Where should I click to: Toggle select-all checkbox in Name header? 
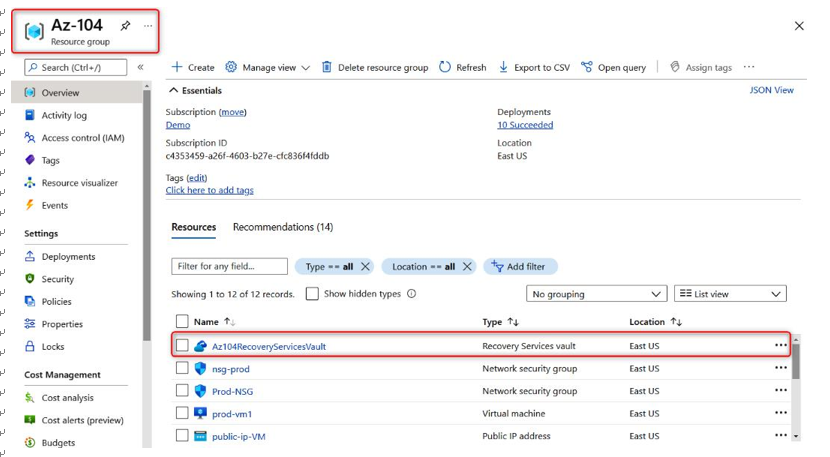[182, 321]
